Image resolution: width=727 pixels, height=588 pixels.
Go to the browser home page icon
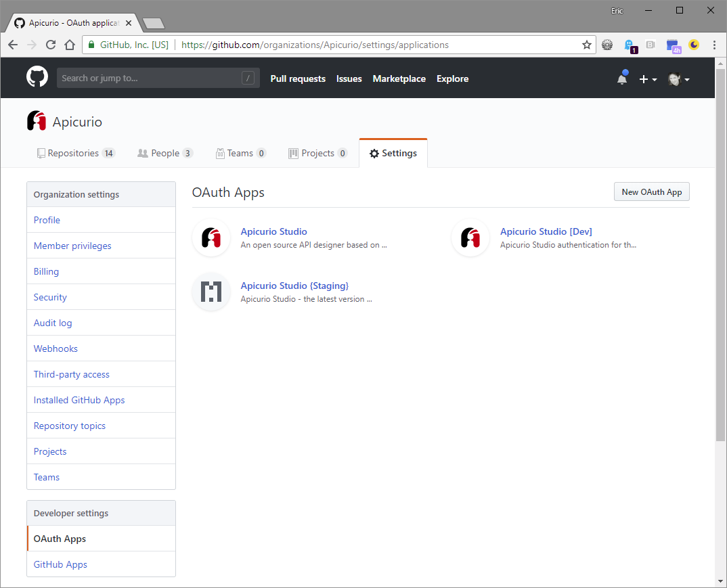[x=69, y=45]
